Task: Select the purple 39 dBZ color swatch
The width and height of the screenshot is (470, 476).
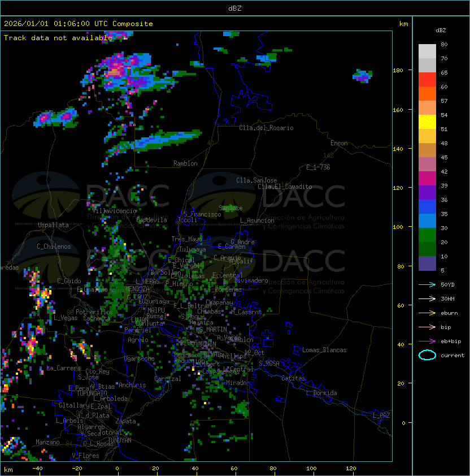Action: pos(427,192)
